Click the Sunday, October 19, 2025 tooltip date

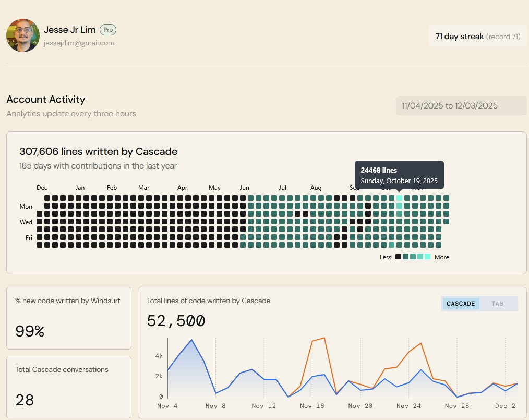coord(399,181)
